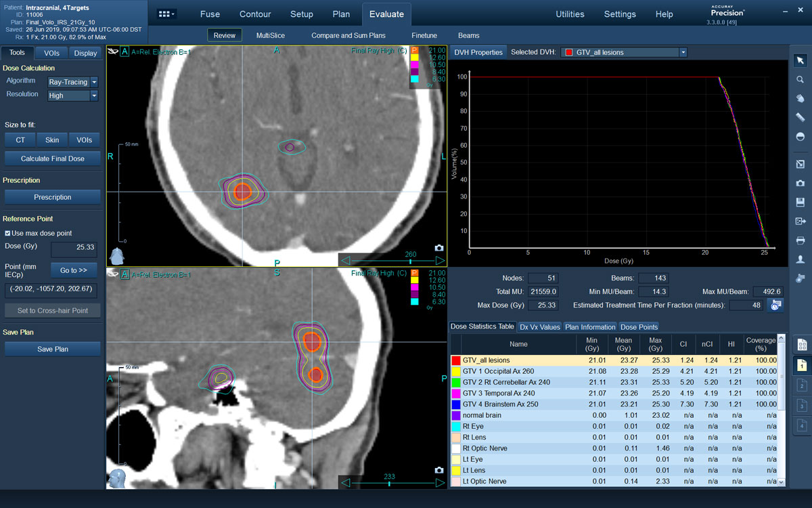Select the arrow pointer tool

[800, 62]
